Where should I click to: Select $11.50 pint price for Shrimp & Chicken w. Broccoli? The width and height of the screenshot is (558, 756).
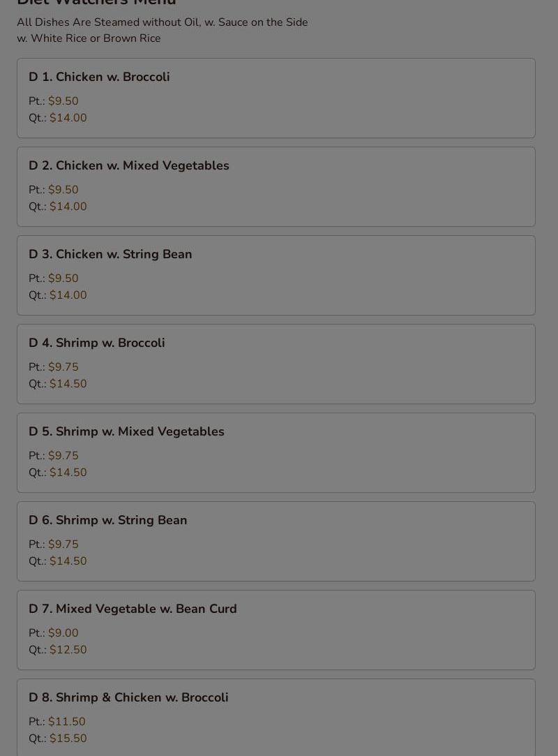pos(66,722)
